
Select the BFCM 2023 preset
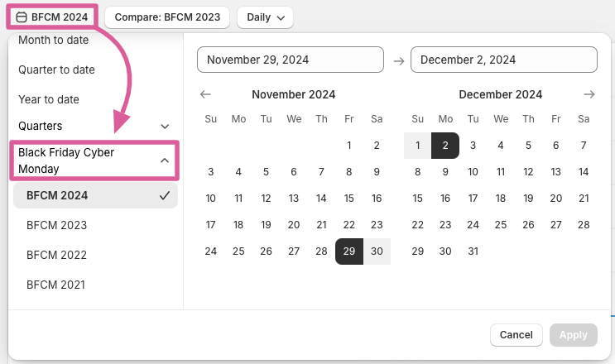(x=56, y=225)
